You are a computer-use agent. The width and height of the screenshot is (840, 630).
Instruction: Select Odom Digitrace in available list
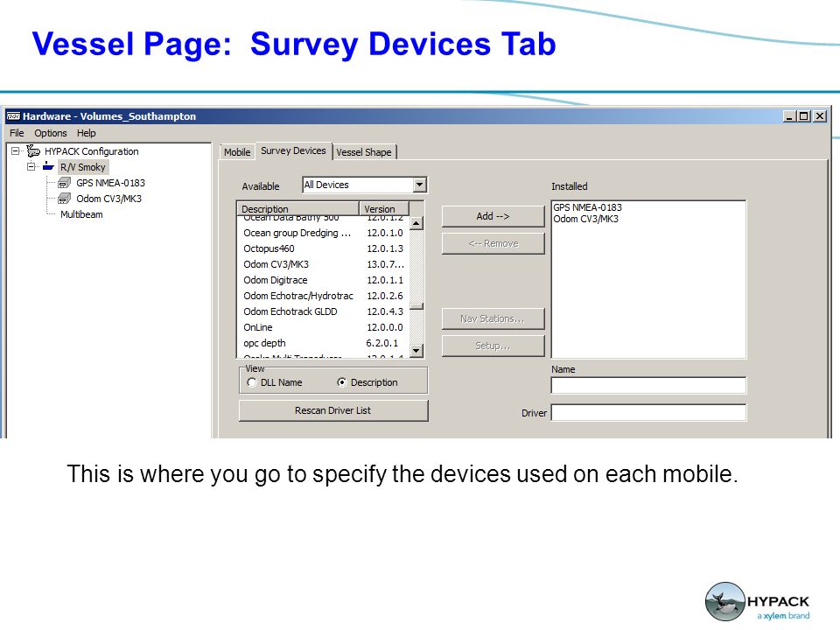pyautogui.click(x=324, y=280)
